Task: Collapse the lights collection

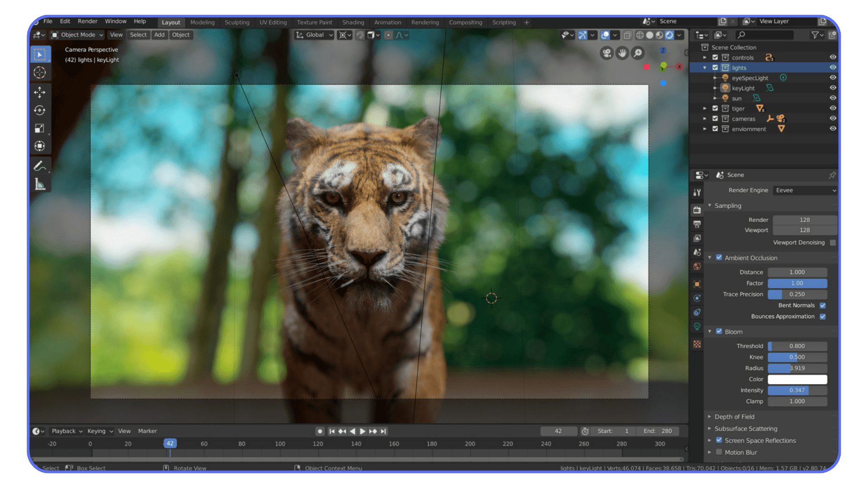Action: 705,67
